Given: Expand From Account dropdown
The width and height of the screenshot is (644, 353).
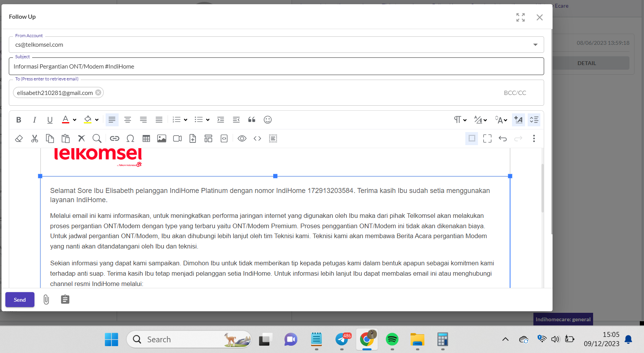Looking at the screenshot, I should (535, 45).
